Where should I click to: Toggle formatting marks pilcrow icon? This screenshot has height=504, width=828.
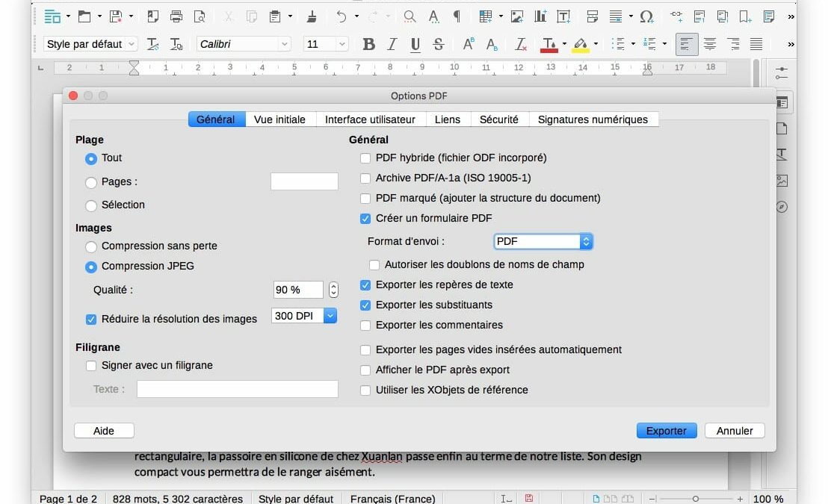tap(457, 16)
